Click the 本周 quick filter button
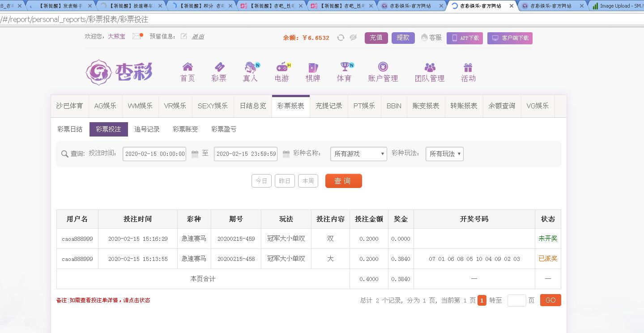 tap(308, 181)
